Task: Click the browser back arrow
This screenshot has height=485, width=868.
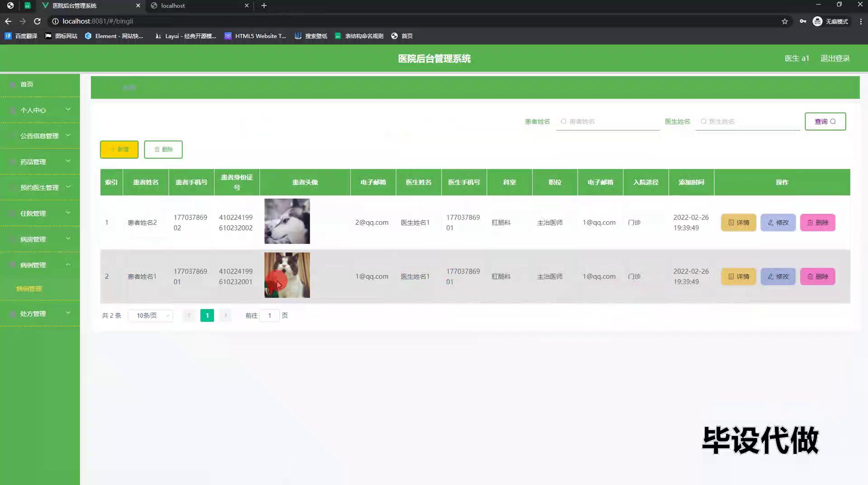Action: pos(8,21)
